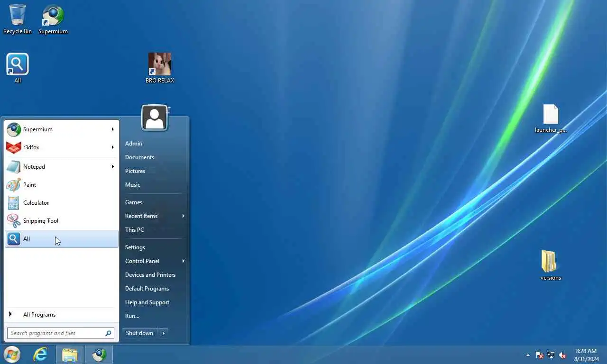This screenshot has height=364, width=607.
Task: Start the Snipping Tool
Action: pos(61,221)
